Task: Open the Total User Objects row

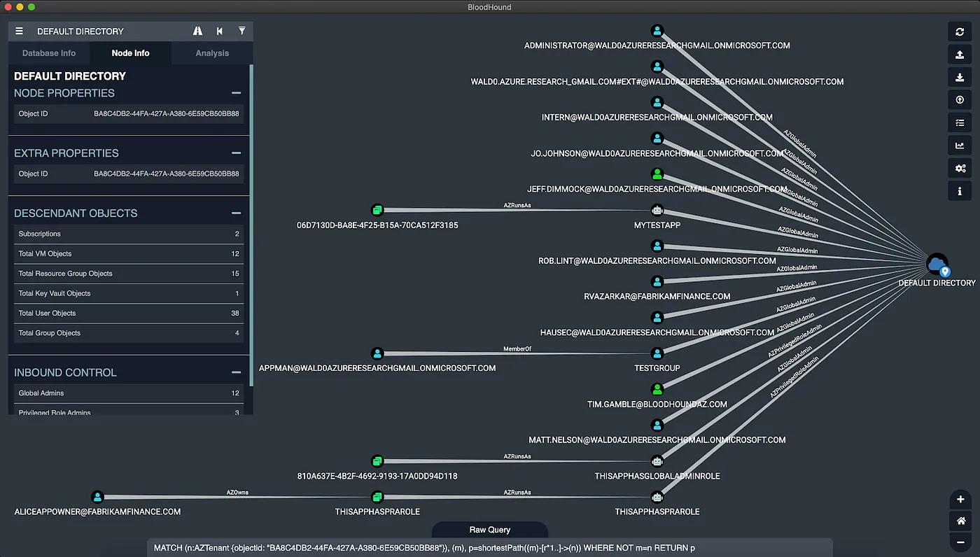Action: 129,313
